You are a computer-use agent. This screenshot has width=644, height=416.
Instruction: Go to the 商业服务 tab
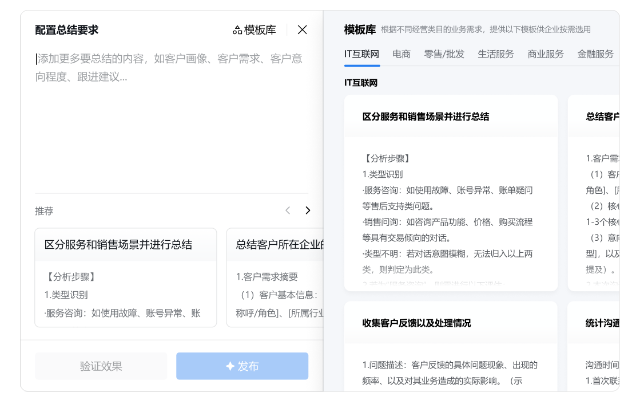click(545, 54)
